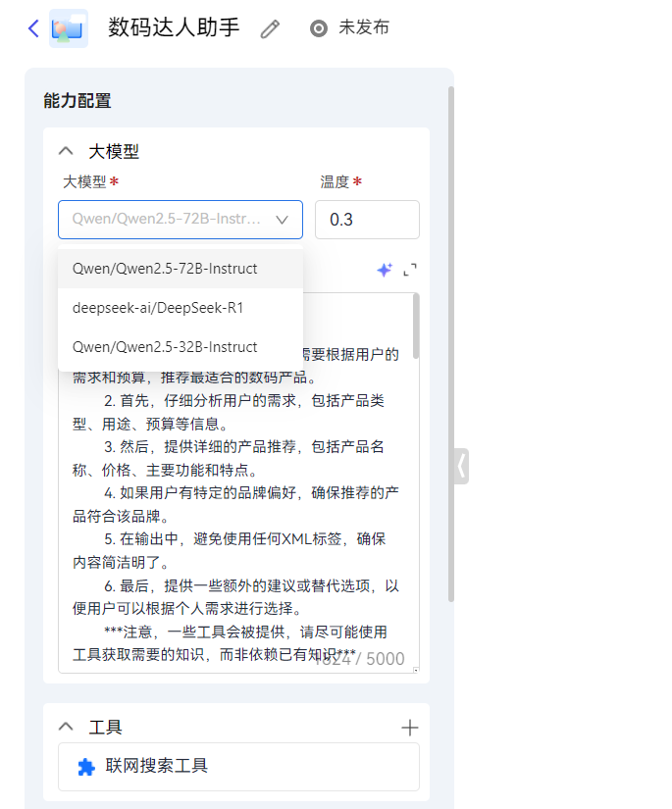672x809 pixels.
Task: Click the 未发布 status label
Action: click(x=364, y=27)
